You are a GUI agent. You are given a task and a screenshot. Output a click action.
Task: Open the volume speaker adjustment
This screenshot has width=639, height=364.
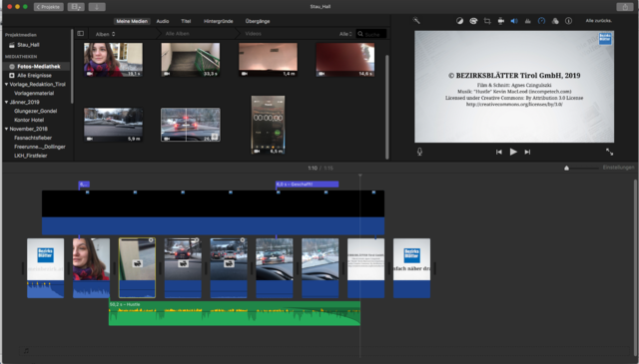point(514,21)
